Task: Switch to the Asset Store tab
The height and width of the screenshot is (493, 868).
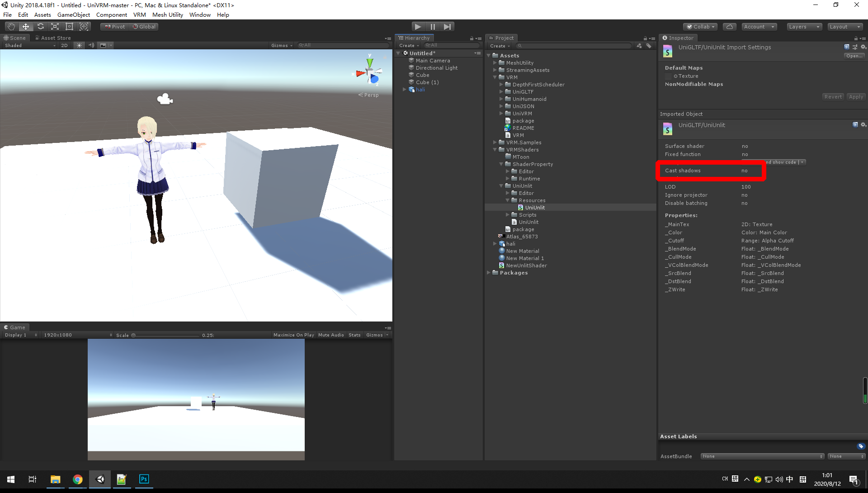Action: coord(53,38)
